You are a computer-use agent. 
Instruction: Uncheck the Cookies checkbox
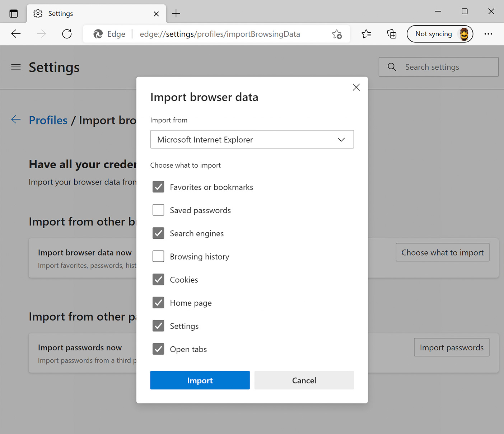click(158, 280)
